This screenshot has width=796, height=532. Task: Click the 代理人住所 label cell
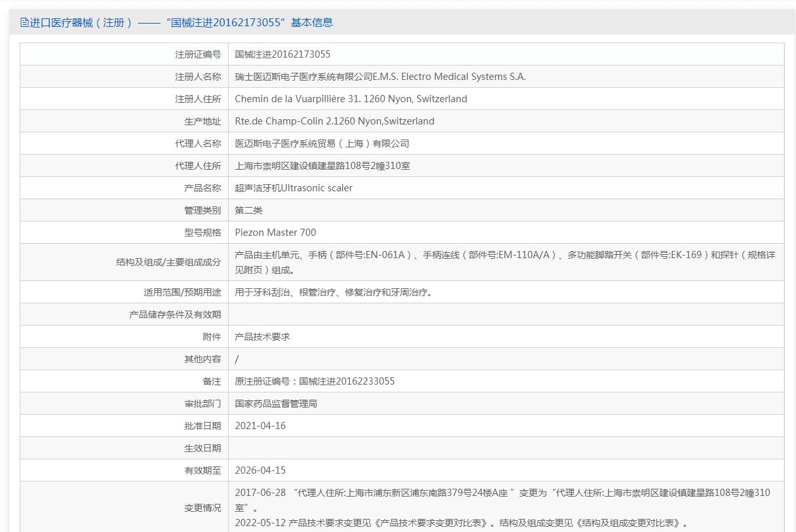click(124, 166)
